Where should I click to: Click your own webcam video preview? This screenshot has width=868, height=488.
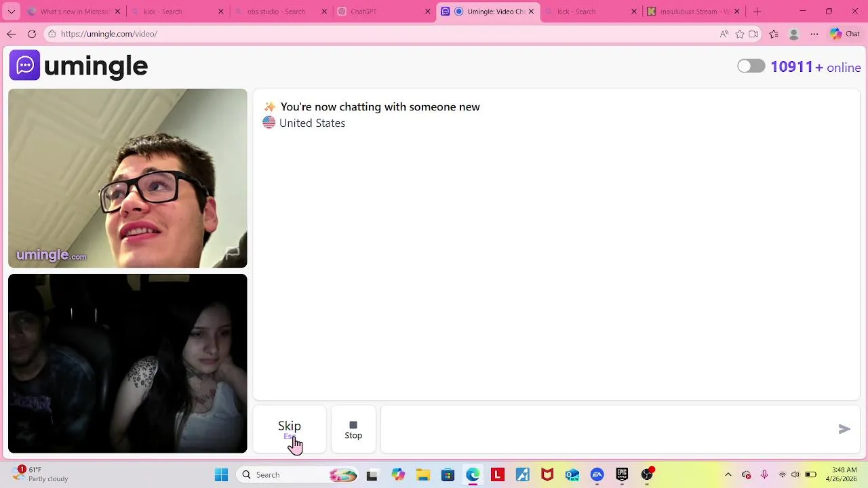click(127, 363)
